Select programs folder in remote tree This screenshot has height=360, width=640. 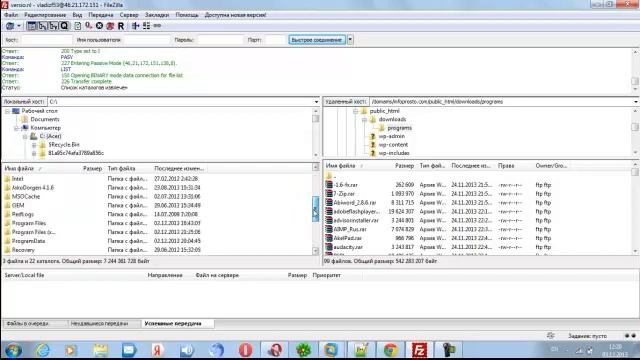pos(399,128)
